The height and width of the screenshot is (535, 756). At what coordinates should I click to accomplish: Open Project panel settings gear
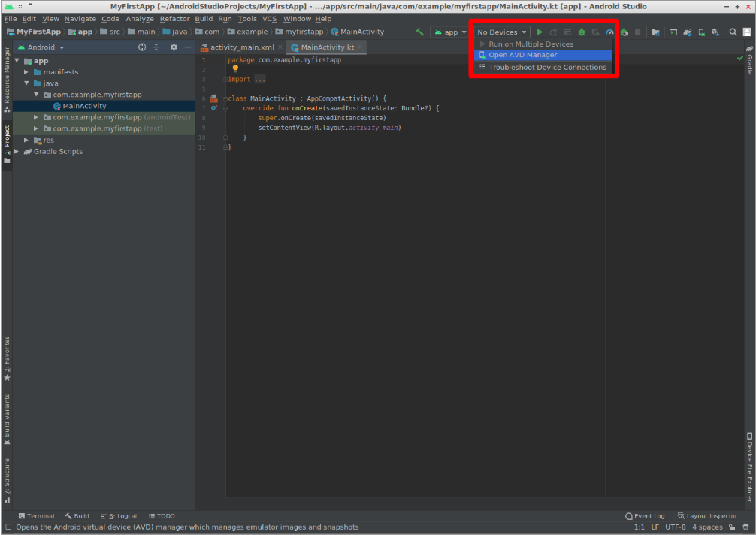point(174,47)
